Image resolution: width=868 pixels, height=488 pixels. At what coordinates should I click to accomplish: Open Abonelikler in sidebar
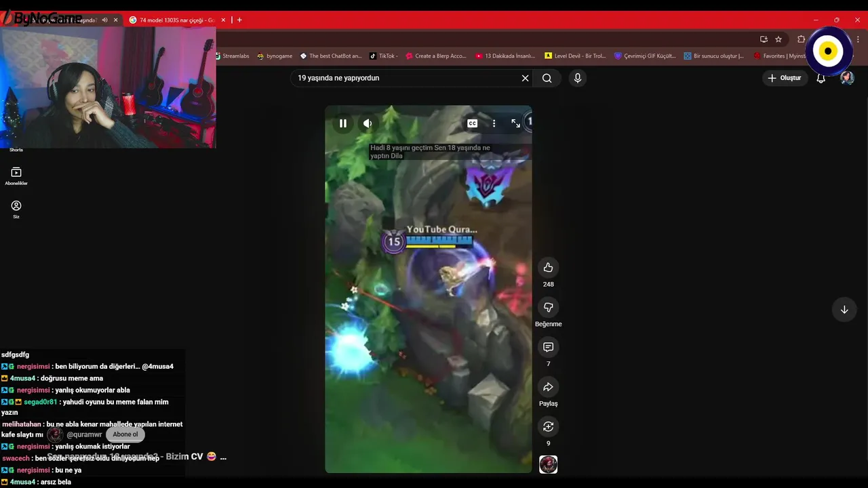(x=16, y=176)
